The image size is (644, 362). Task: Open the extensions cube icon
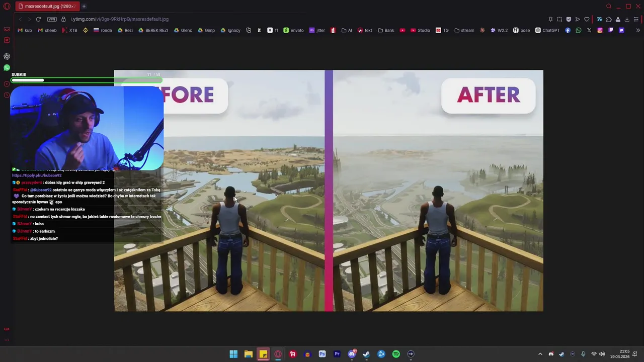609,19
